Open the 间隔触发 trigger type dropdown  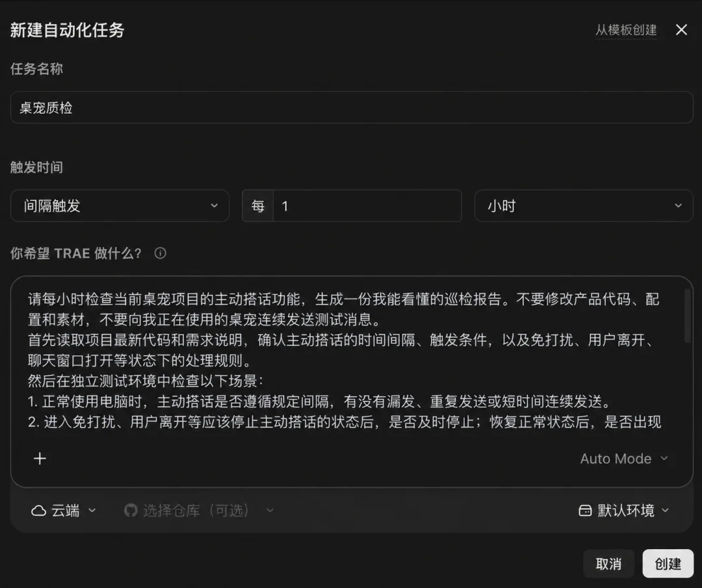[x=120, y=206]
